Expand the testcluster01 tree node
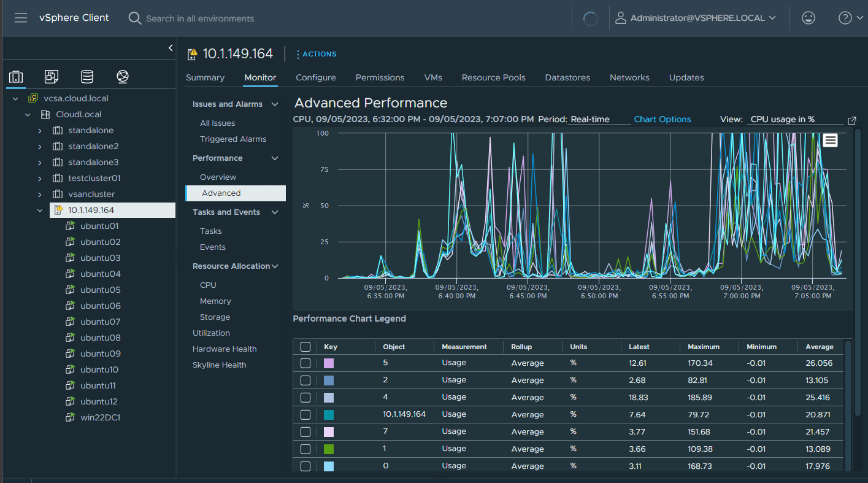Image resolution: width=868 pixels, height=483 pixels. pyautogui.click(x=40, y=179)
